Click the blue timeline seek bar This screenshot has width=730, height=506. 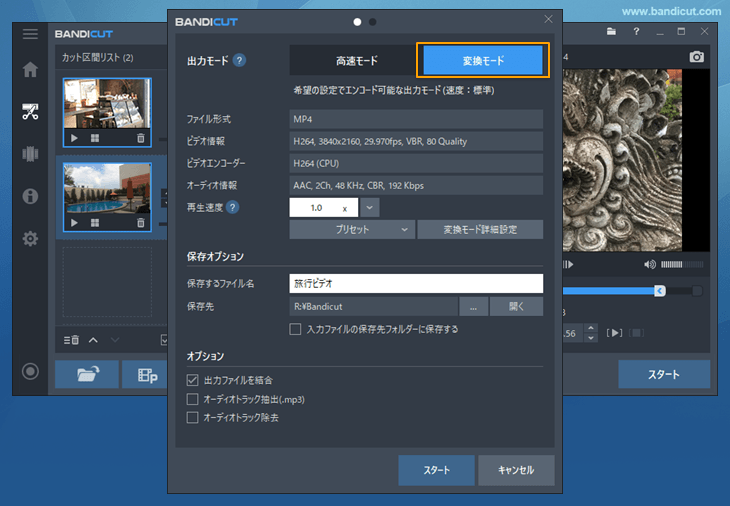coord(608,291)
